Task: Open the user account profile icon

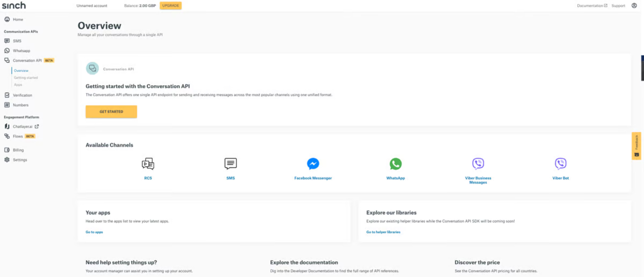Action: click(634, 6)
